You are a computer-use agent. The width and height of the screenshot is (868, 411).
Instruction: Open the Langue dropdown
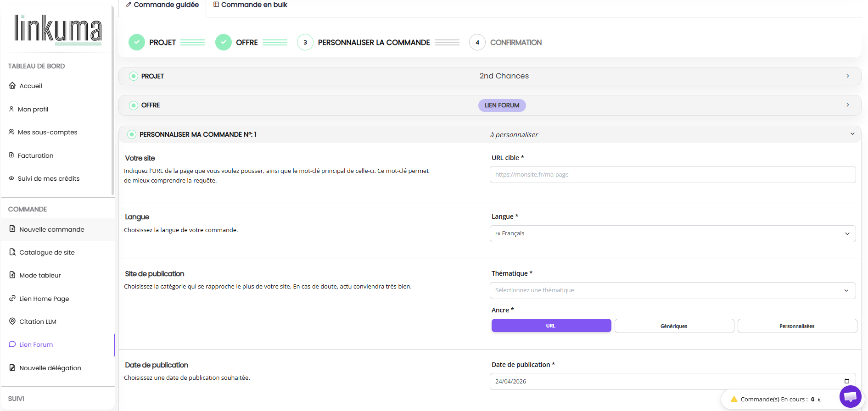672,233
